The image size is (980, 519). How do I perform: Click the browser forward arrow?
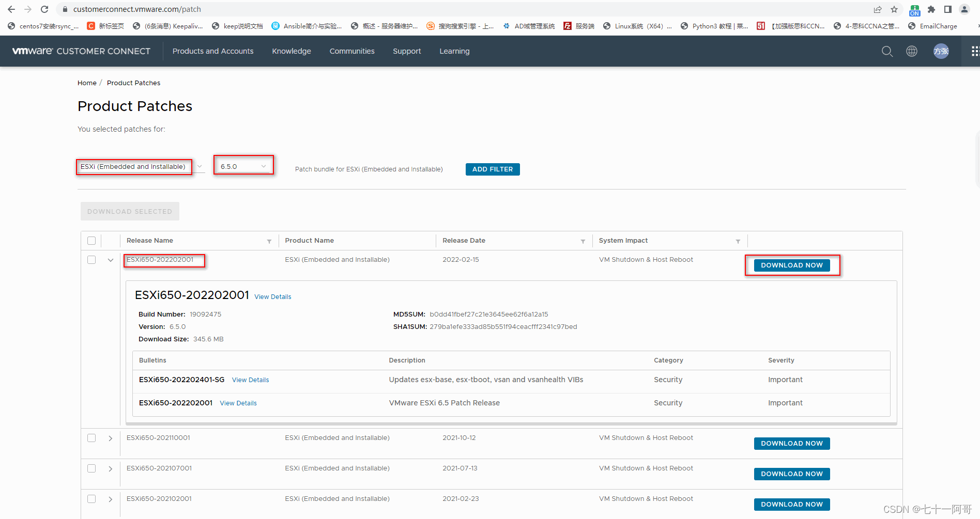coord(28,9)
